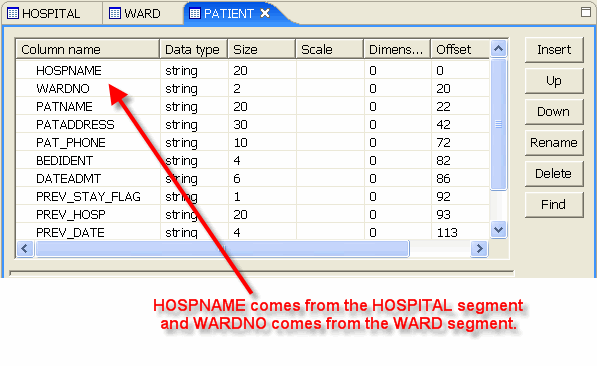597x366 pixels.
Task: Select the BEDIDENT row
Action: click(x=253, y=160)
